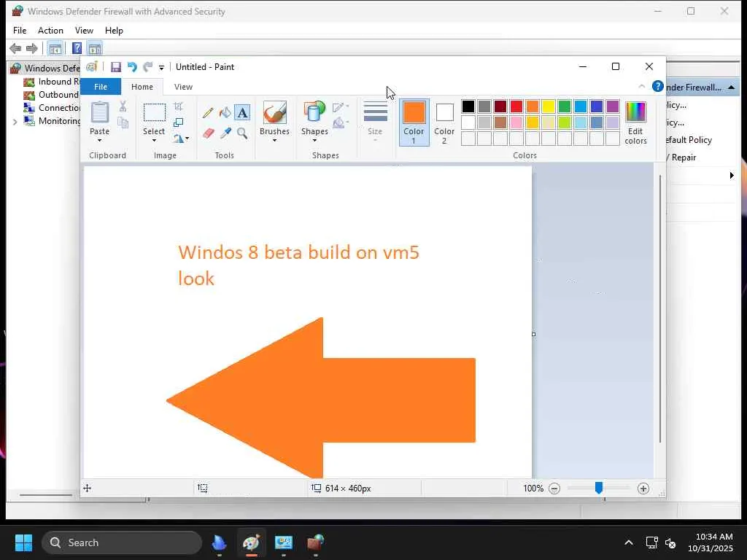Click Back arrow in Firewall toolbar
Image resolution: width=747 pixels, height=560 pixels.
pos(15,49)
